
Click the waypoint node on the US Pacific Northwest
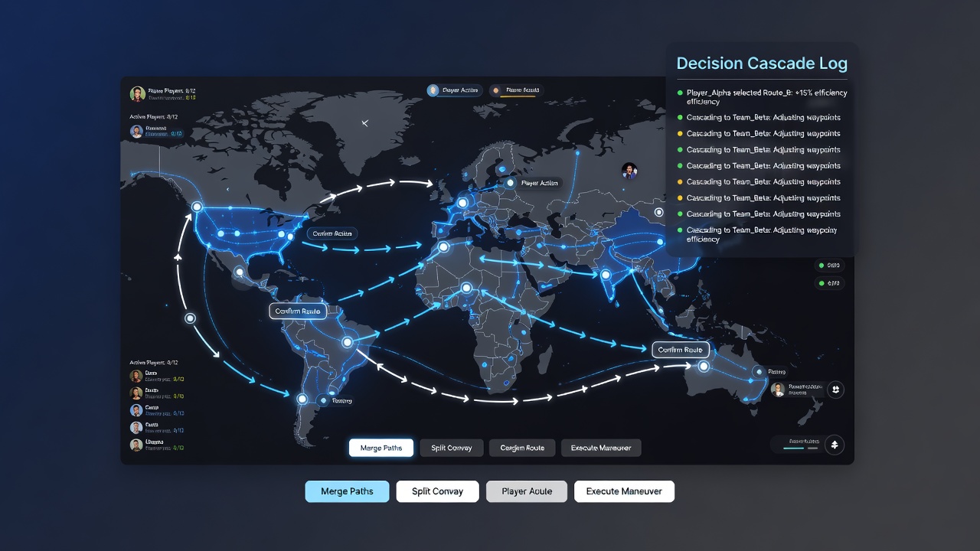(197, 207)
